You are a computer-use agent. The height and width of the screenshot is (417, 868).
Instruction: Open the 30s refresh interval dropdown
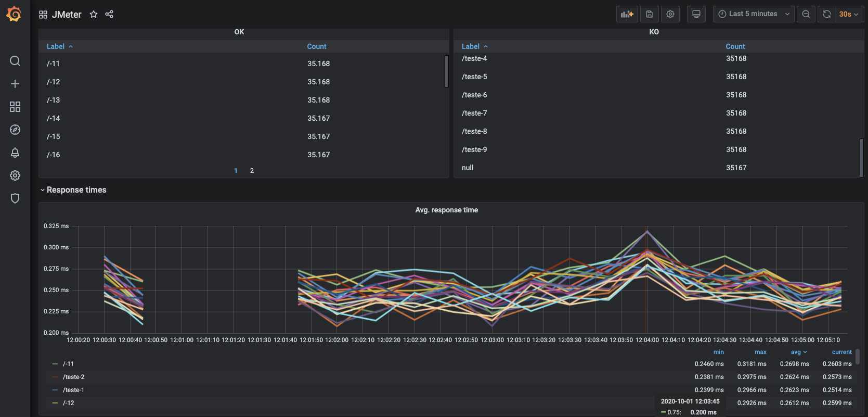pos(849,14)
